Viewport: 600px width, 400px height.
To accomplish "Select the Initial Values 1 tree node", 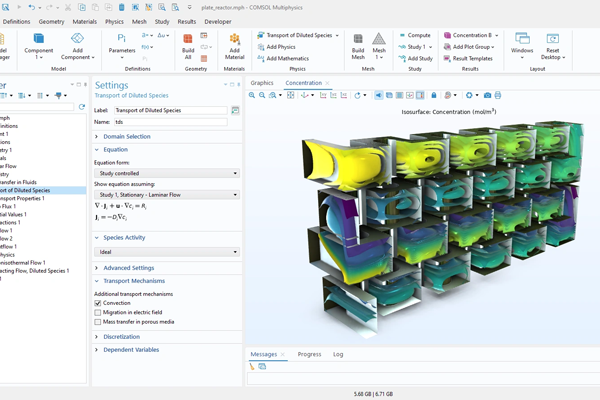I will click(x=13, y=214).
